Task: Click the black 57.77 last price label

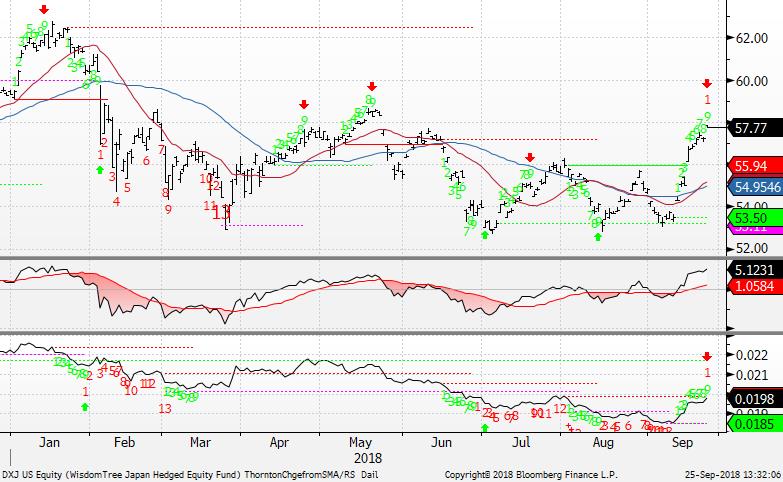Action: pyautogui.click(x=750, y=128)
